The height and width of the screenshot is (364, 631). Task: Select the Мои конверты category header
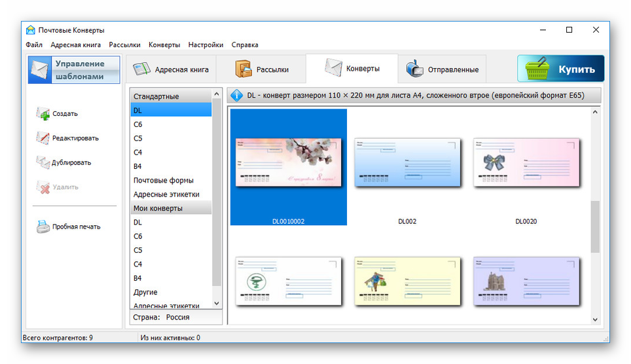pos(171,208)
